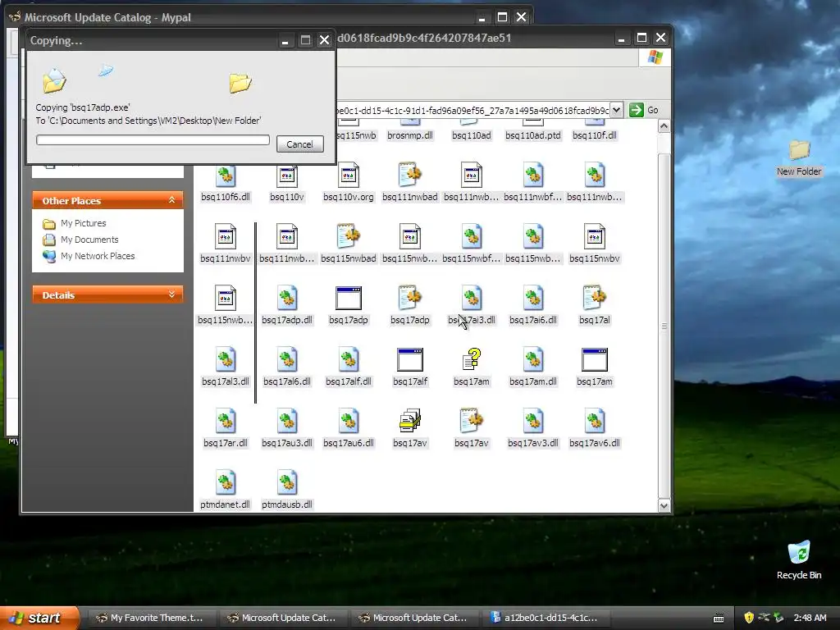840x630 pixels.
Task: Click the security shield tray icon
Action: tap(749, 618)
